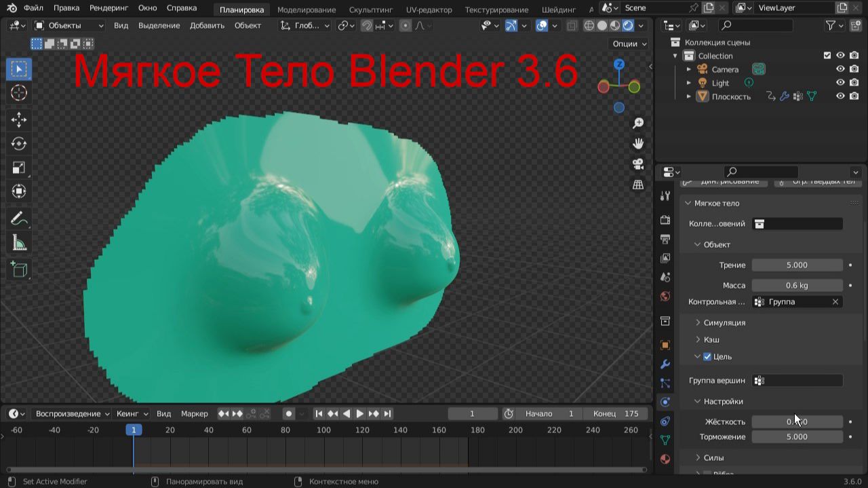Image resolution: width=868 pixels, height=488 pixels.
Task: Hide Light with its eye icon
Action: (840, 83)
